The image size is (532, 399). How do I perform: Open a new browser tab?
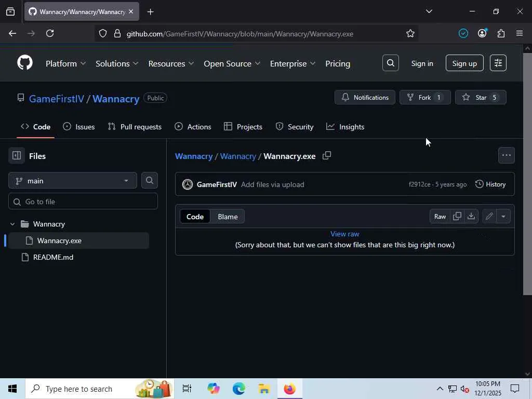pyautogui.click(x=150, y=12)
